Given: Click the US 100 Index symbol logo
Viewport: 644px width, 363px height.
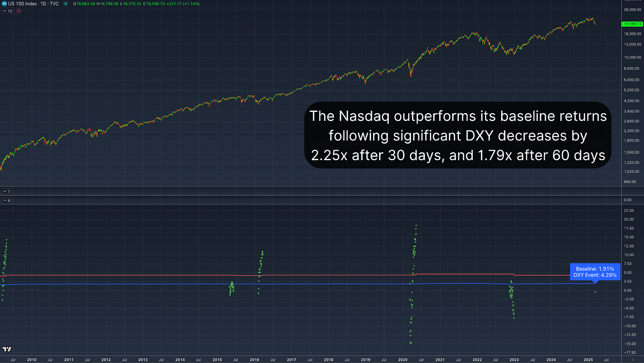Looking at the screenshot, I should (4, 4).
